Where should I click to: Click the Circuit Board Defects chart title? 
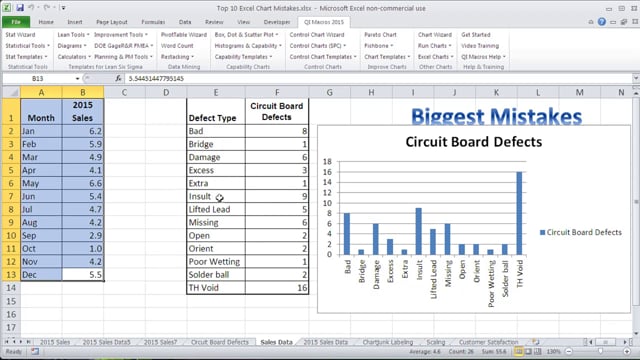[x=473, y=142]
